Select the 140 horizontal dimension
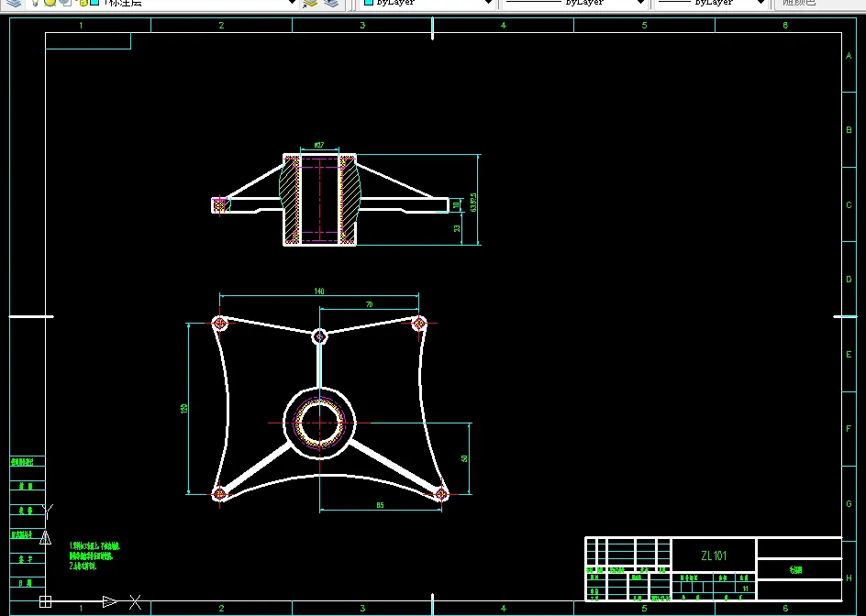The width and height of the screenshot is (866, 616). point(319,291)
